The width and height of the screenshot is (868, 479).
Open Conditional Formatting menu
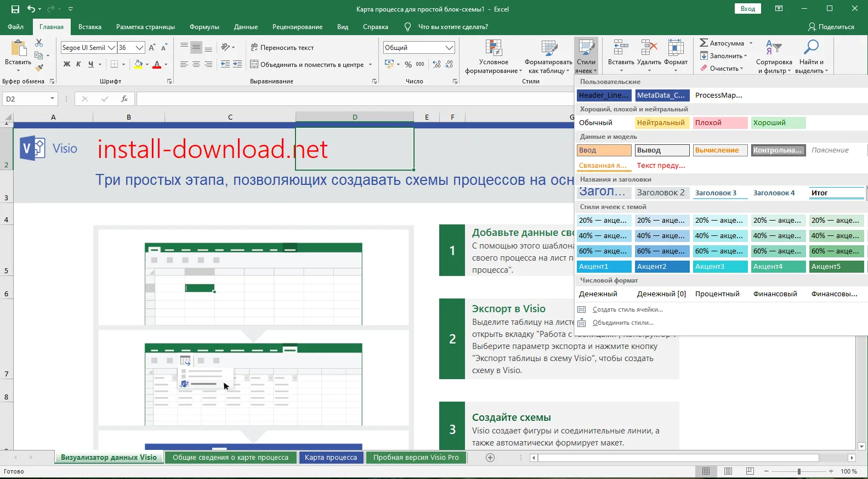[x=493, y=57]
